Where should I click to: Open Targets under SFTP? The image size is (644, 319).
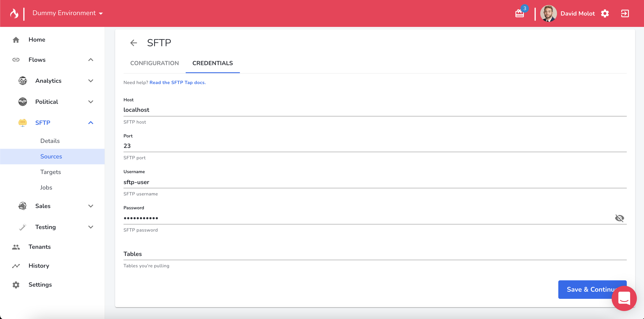(50, 172)
